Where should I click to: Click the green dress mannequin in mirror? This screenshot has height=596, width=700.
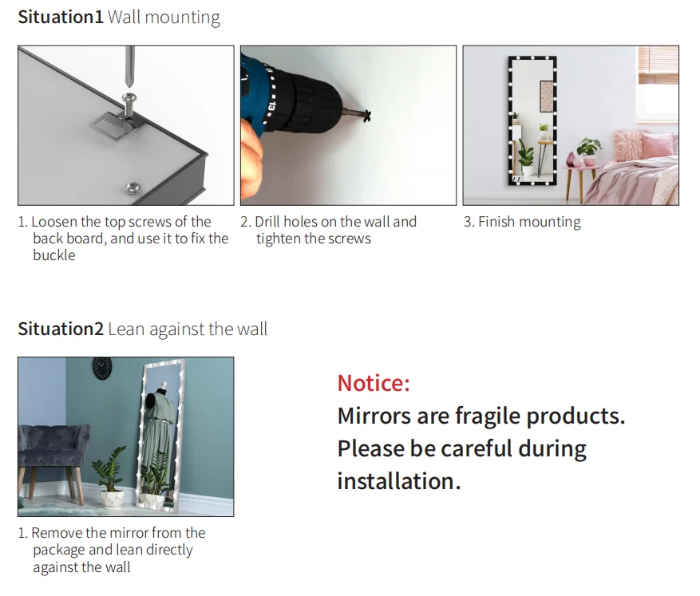click(x=160, y=428)
